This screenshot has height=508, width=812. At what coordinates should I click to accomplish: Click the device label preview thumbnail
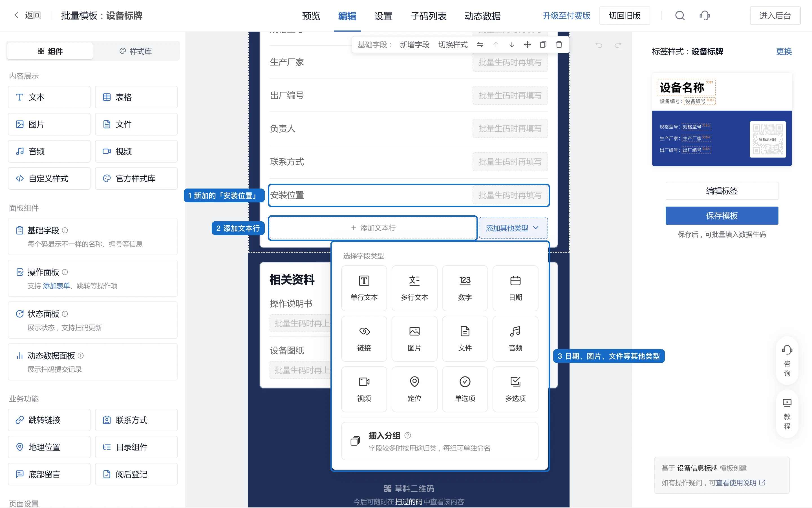pos(722,120)
